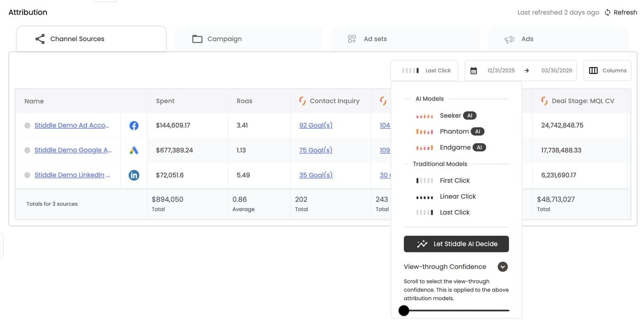Switch to the Campaign tab
Image resolution: width=644 pixels, height=323 pixels.
pyautogui.click(x=248, y=39)
